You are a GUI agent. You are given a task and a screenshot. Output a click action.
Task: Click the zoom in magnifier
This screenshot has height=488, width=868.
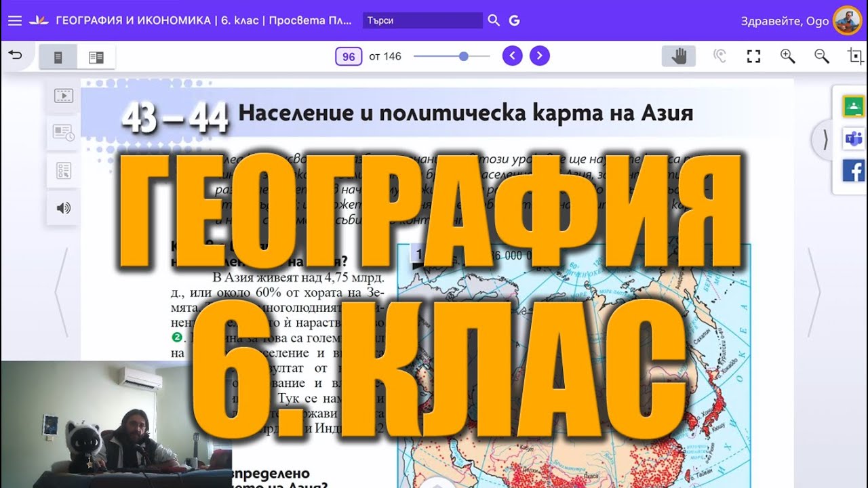pos(787,56)
